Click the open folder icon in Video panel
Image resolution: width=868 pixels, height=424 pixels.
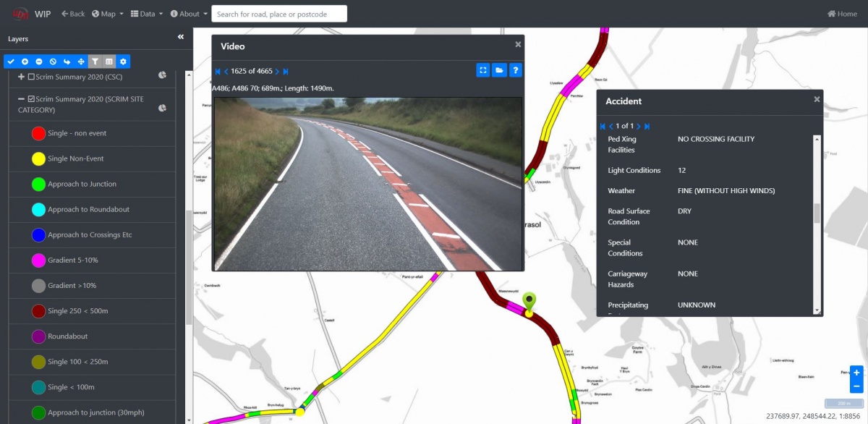pos(499,70)
